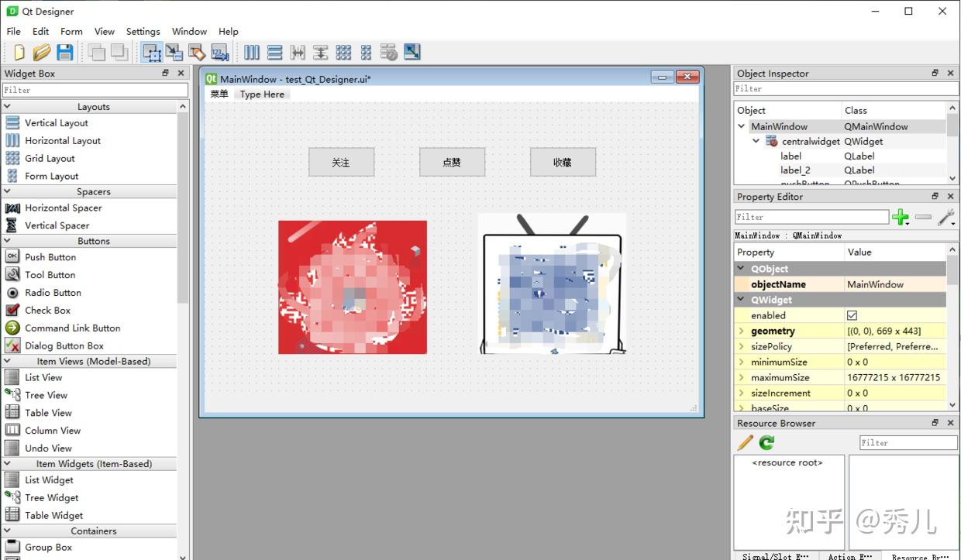Open the Edit Resources pencil icon
Viewport: 961px width, 560px height.
point(744,442)
